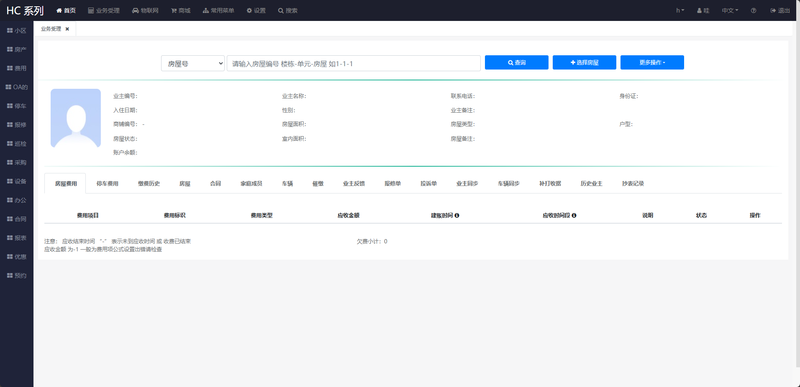Image resolution: width=800 pixels, height=387 pixels.
Task: Open the 房屋号 search type dropdown
Action: tap(193, 63)
